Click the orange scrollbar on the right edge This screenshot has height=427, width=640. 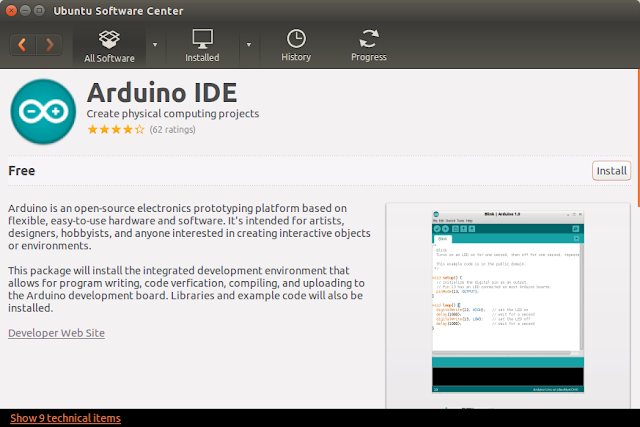[638, 138]
